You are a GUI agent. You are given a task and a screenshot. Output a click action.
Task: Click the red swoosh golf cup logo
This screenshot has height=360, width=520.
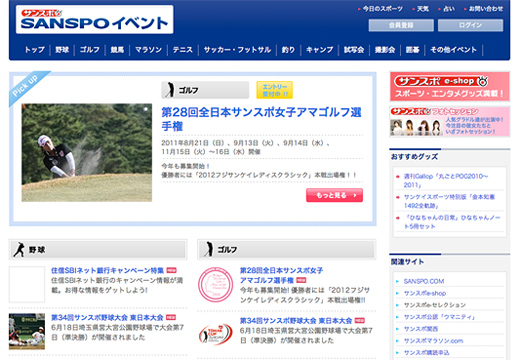coord(216,334)
